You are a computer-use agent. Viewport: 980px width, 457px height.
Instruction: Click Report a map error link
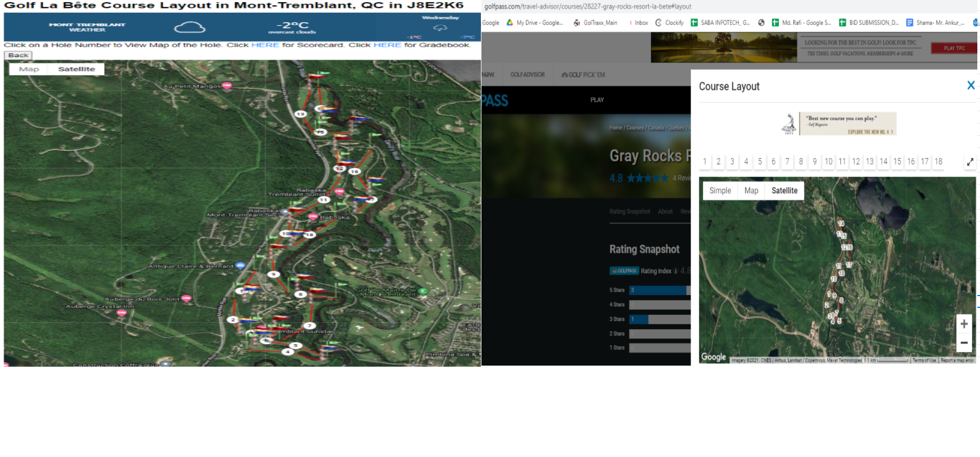(x=958, y=360)
